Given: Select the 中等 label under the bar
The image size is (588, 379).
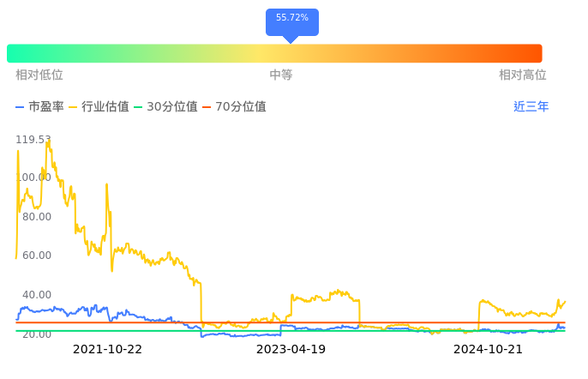Looking at the screenshot, I should (x=281, y=75).
